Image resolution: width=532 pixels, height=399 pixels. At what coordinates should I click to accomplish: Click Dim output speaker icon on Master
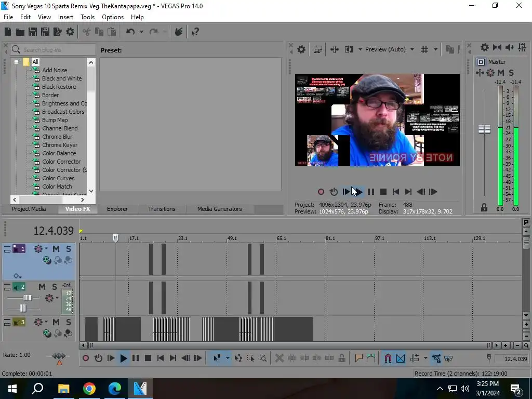tap(509, 47)
